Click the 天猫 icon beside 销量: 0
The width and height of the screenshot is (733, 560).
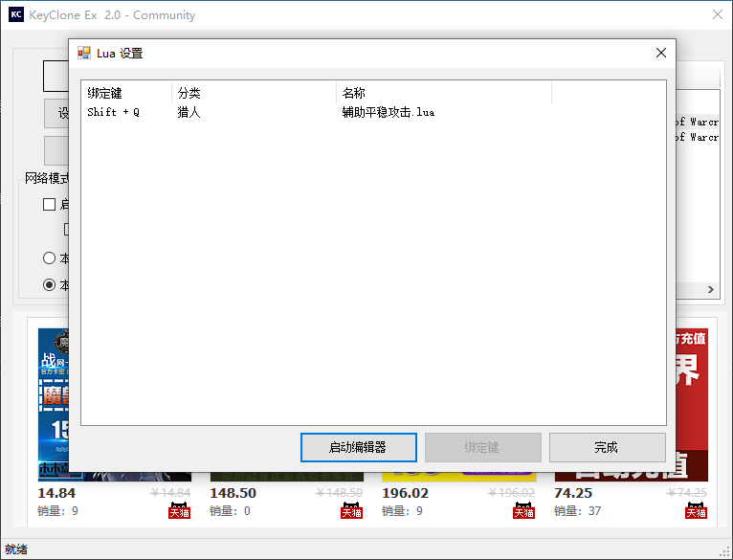click(x=351, y=510)
